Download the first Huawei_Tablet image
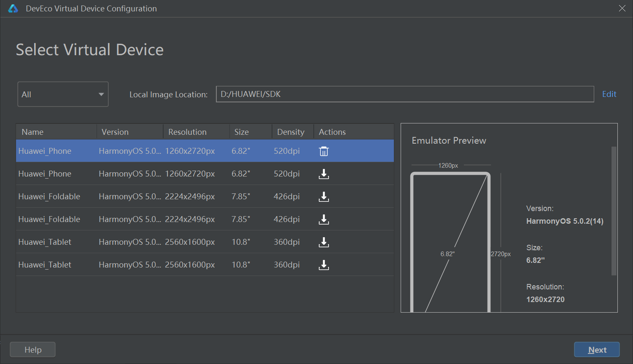This screenshot has width=633, height=364. [x=323, y=242]
